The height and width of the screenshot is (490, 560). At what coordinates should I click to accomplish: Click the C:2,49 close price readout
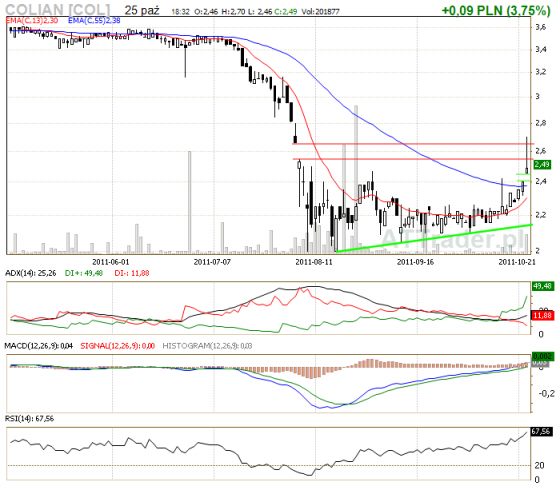point(285,12)
